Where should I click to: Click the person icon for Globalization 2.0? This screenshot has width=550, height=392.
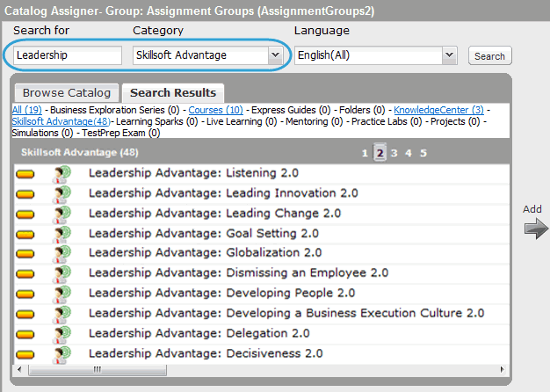pyautogui.click(x=62, y=254)
